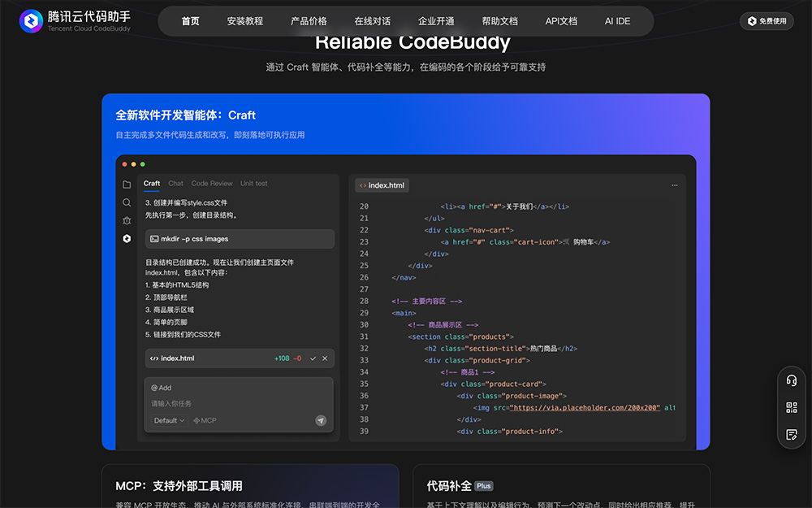Open the index.html change entry in chat
Image resolution: width=812 pixels, height=508 pixels.
coord(240,358)
